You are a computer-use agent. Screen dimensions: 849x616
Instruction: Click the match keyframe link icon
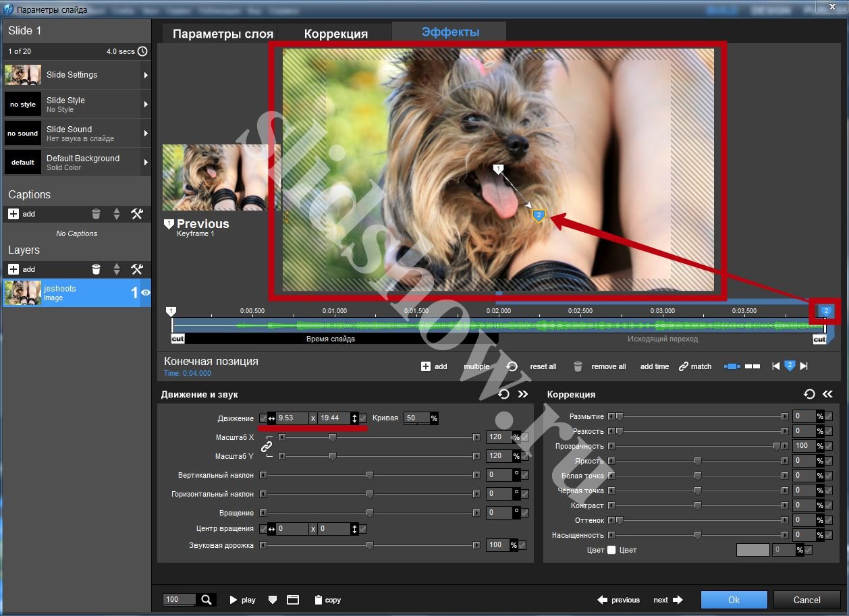click(684, 366)
